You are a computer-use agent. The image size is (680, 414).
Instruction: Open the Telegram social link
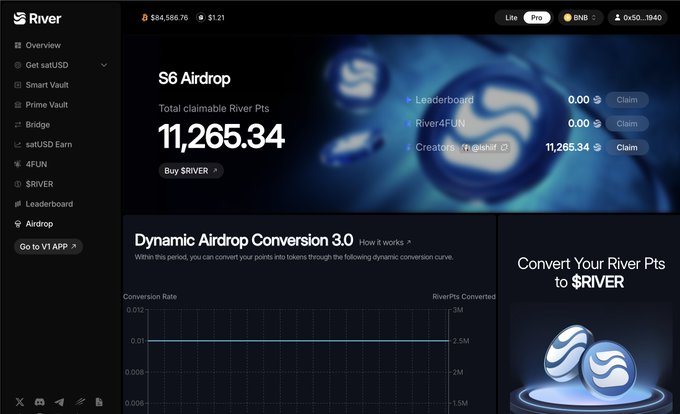[x=59, y=402]
